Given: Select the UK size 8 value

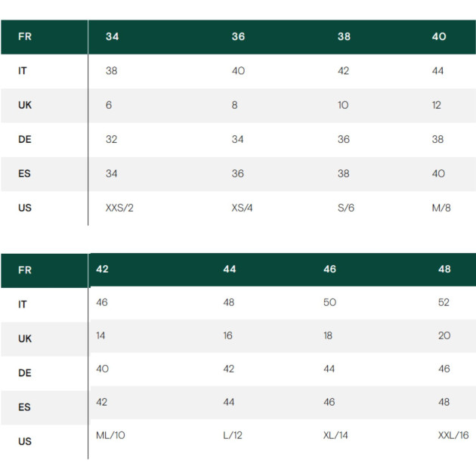Looking at the screenshot, I should [x=234, y=105].
